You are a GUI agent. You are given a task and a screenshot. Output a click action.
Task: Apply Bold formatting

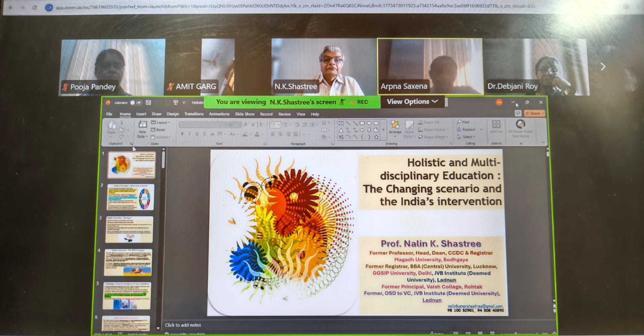point(182,134)
